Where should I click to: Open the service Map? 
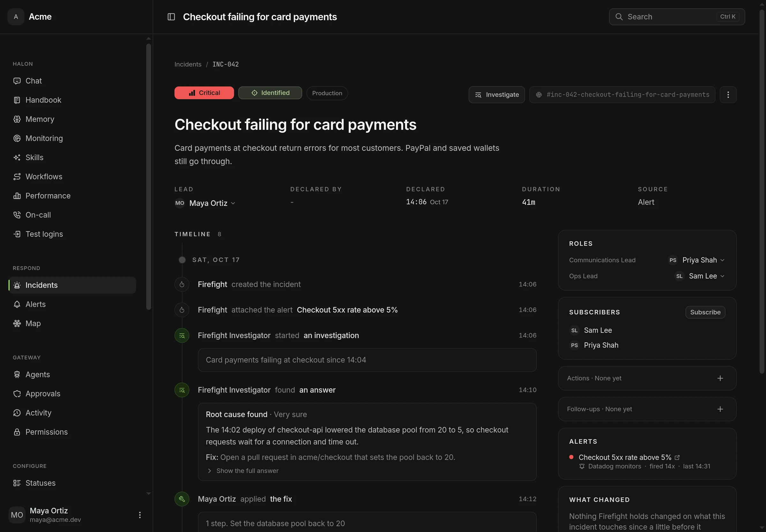(x=72, y=324)
